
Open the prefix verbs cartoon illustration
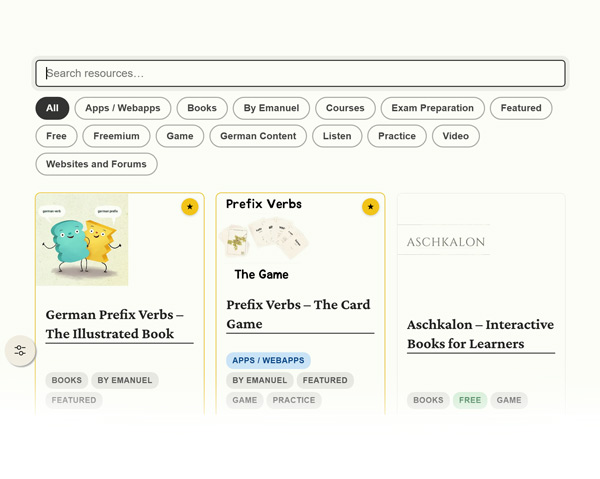coord(82,240)
